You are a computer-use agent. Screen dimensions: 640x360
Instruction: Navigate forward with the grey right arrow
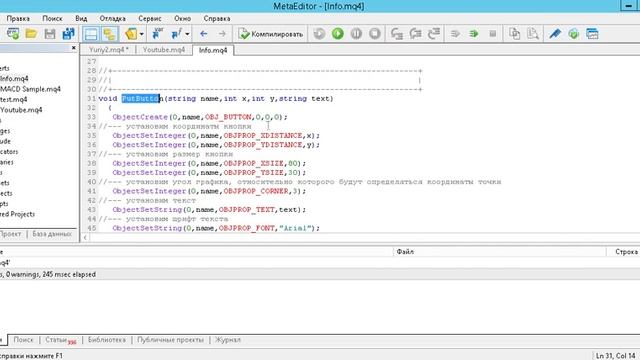[x=222, y=34]
